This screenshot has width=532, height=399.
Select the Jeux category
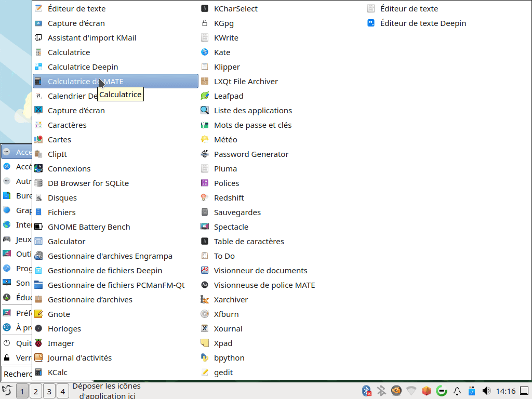(x=17, y=240)
